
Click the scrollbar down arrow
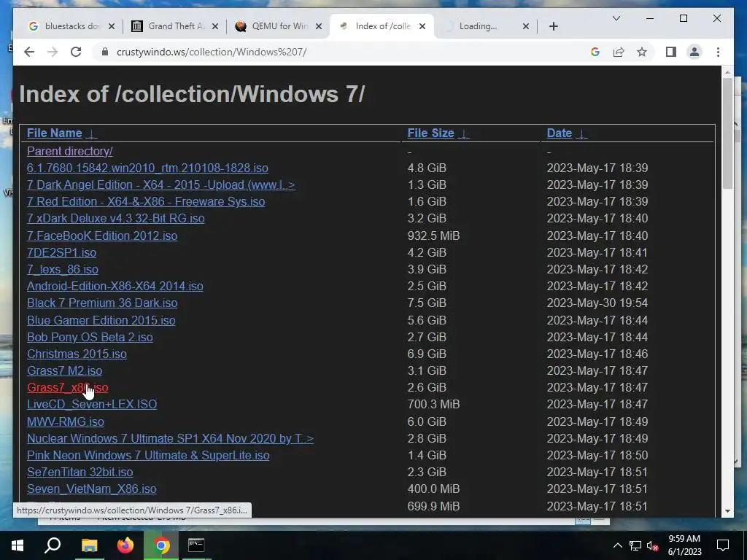click(727, 511)
